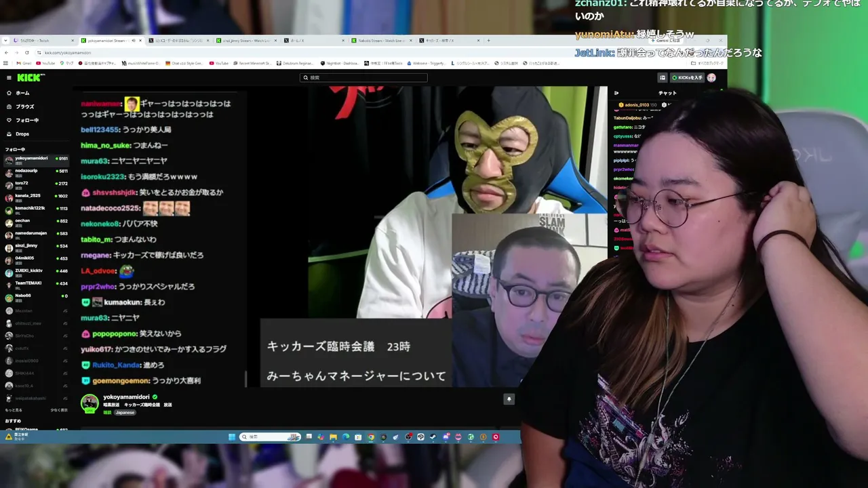Open the Recent Minecraft Skins bookmark
This screenshot has width=868, height=488.
click(x=252, y=63)
